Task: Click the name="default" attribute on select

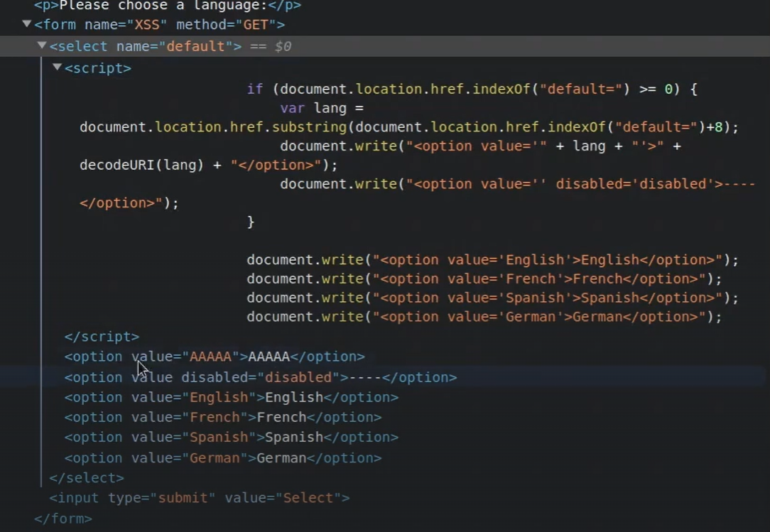Action: pos(174,45)
